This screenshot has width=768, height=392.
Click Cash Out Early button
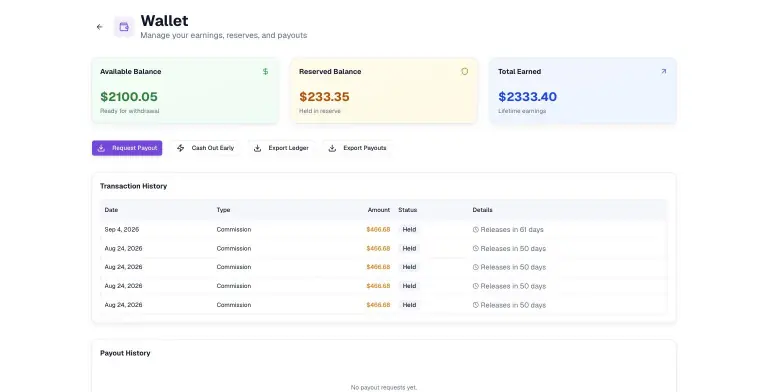tap(206, 148)
